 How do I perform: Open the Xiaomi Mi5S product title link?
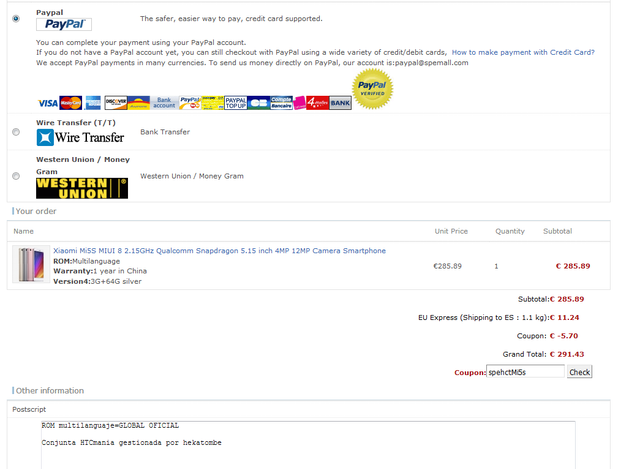tap(220, 251)
